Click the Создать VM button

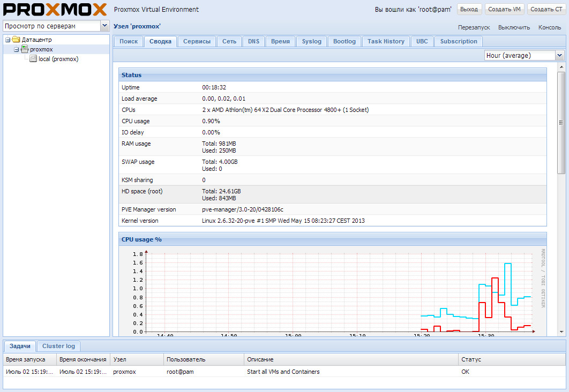click(504, 9)
